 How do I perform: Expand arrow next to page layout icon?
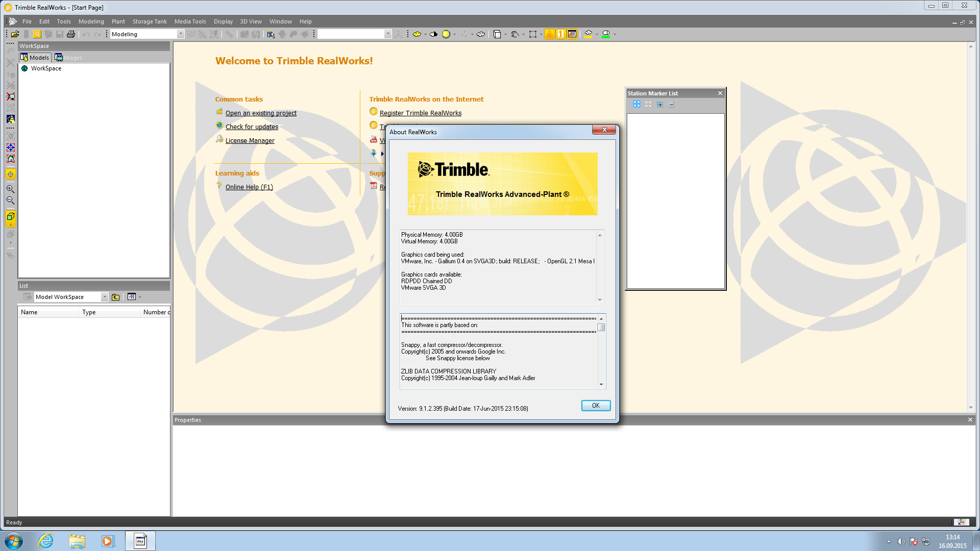pos(505,34)
